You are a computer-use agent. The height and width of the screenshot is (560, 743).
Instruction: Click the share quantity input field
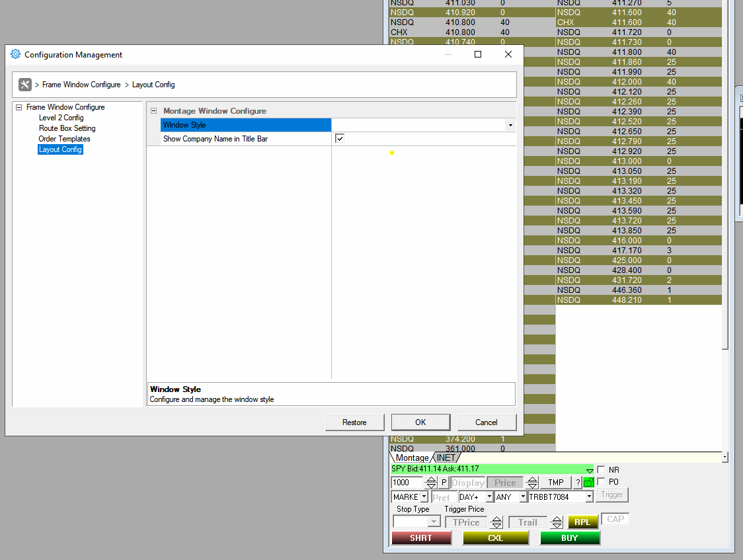pyautogui.click(x=407, y=482)
